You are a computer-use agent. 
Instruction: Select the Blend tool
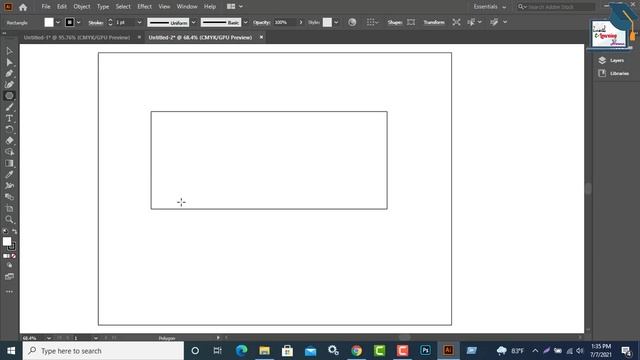(x=9, y=197)
